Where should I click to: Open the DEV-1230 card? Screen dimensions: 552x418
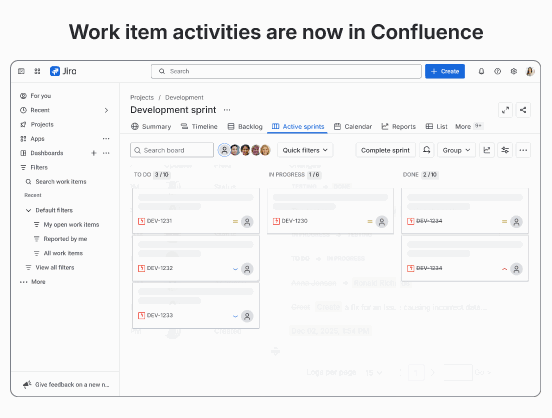pos(330,210)
